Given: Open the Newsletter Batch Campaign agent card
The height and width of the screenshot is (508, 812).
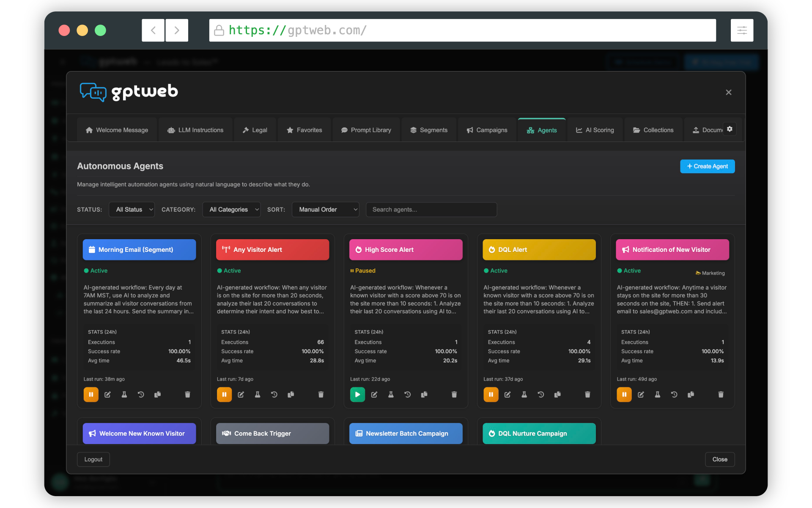Looking at the screenshot, I should click(x=406, y=433).
